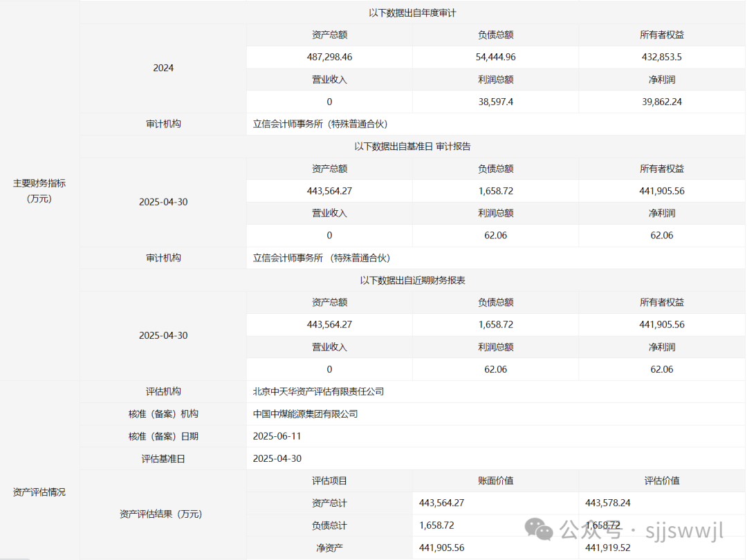This screenshot has width=747, height=560.
Task: Click the '资产总额' header in the 2024 section
Action: click(x=329, y=35)
